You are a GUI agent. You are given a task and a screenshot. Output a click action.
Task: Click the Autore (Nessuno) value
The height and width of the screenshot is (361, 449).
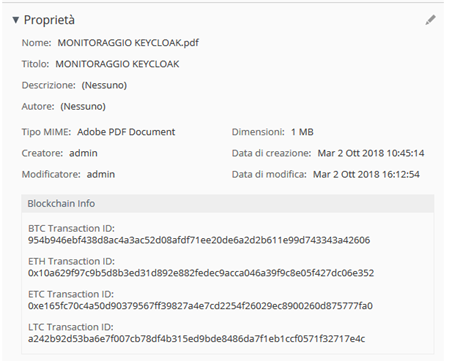pos(83,107)
